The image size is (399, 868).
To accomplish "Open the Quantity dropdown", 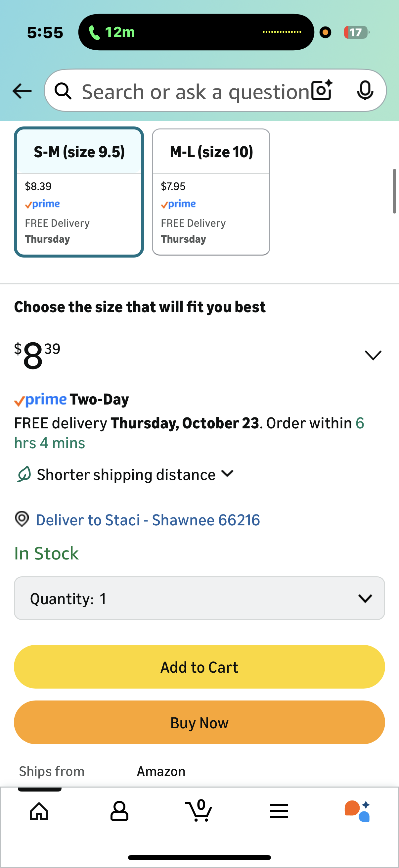I will 199,598.
